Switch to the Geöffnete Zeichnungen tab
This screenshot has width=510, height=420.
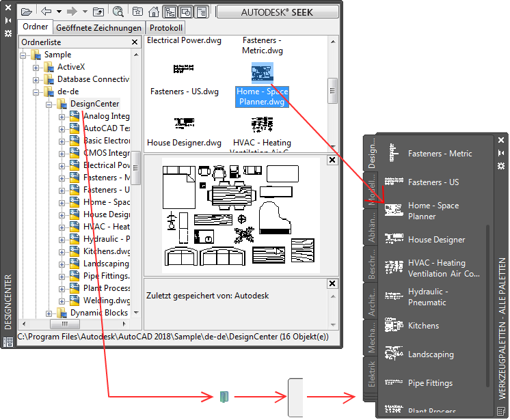pos(98,28)
